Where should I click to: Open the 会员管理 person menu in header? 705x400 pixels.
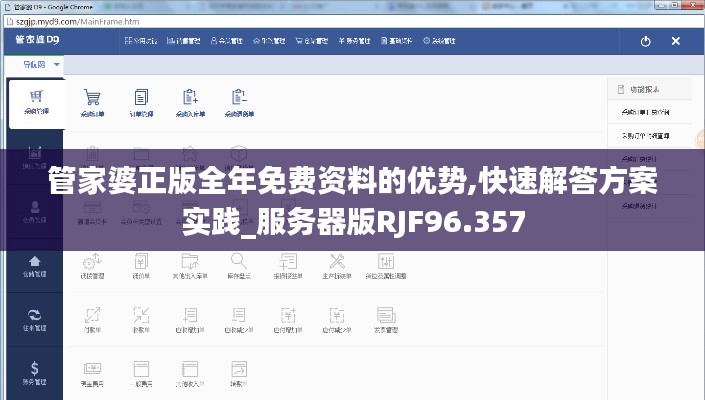tap(227, 41)
